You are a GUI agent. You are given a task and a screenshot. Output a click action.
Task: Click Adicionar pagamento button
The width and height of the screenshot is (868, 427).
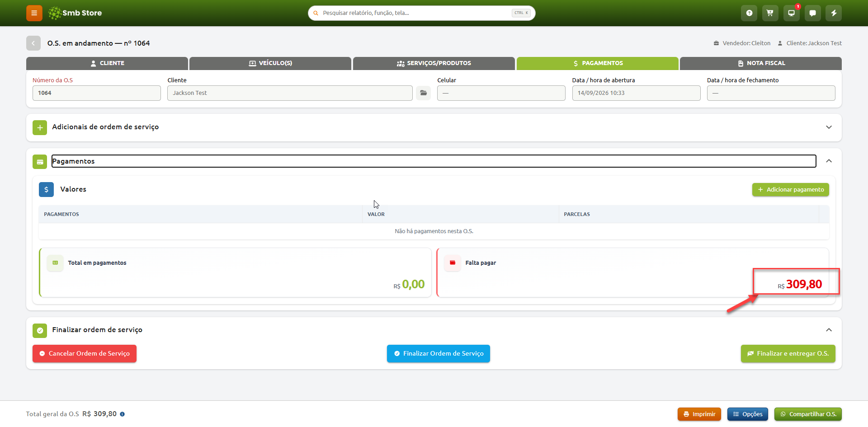pos(790,190)
